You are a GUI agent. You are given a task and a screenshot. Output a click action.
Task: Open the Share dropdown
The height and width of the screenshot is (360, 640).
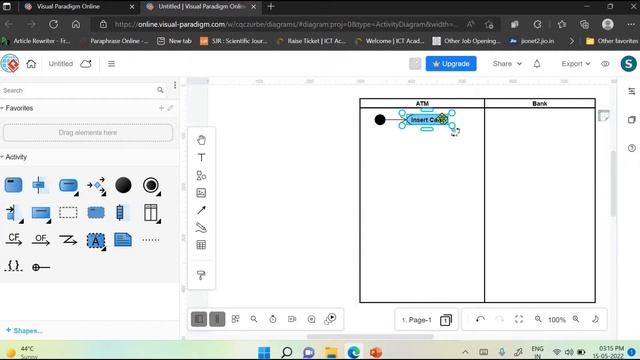(507, 64)
